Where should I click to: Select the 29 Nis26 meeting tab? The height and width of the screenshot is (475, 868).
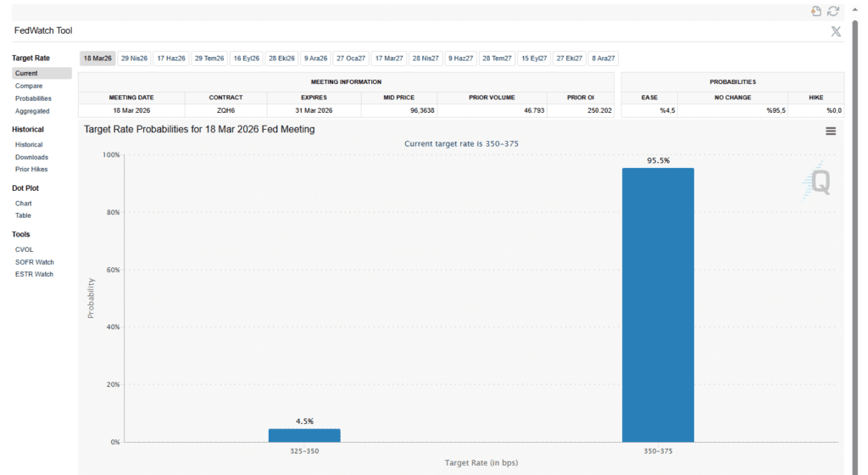tap(134, 59)
